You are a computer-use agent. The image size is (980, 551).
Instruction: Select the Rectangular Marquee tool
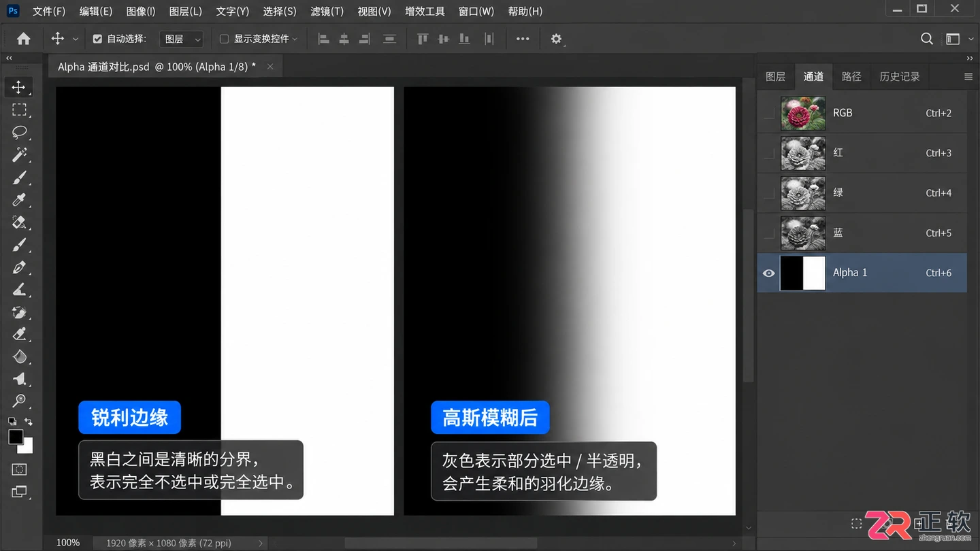(19, 110)
